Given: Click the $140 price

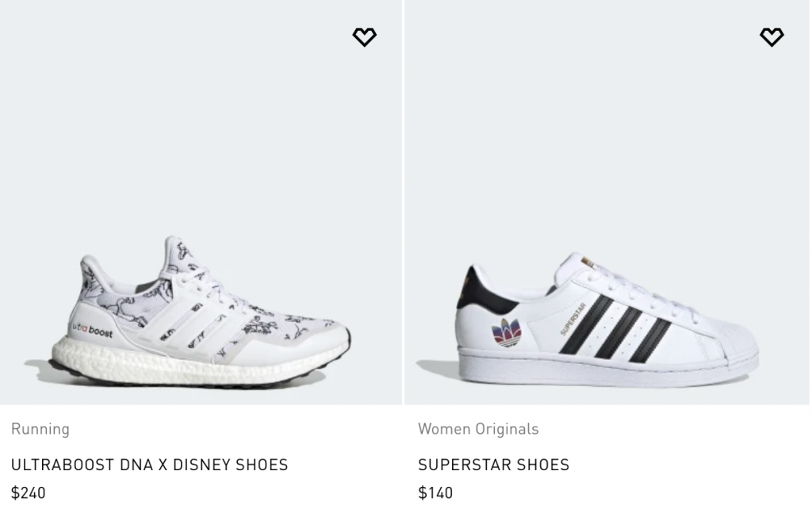Looking at the screenshot, I should (435, 492).
